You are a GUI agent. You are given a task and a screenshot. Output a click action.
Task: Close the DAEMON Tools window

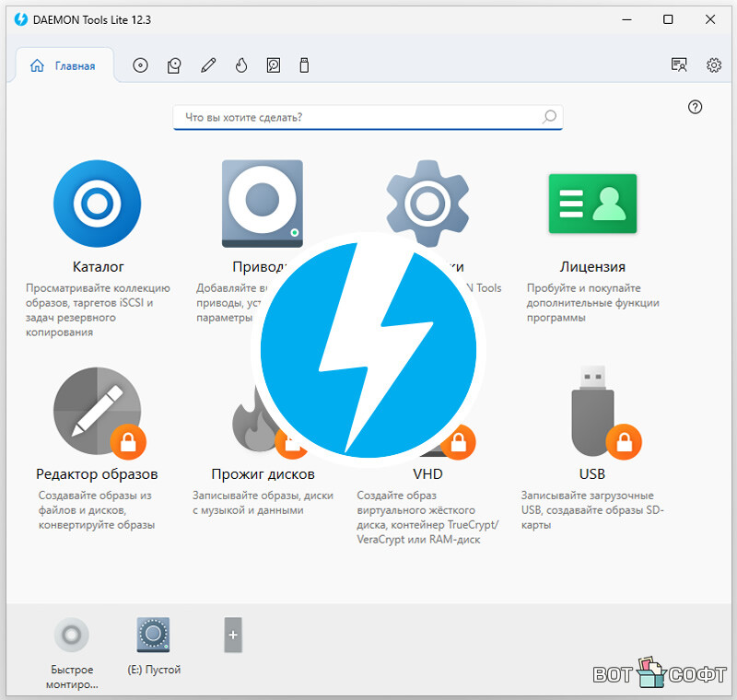pos(710,19)
